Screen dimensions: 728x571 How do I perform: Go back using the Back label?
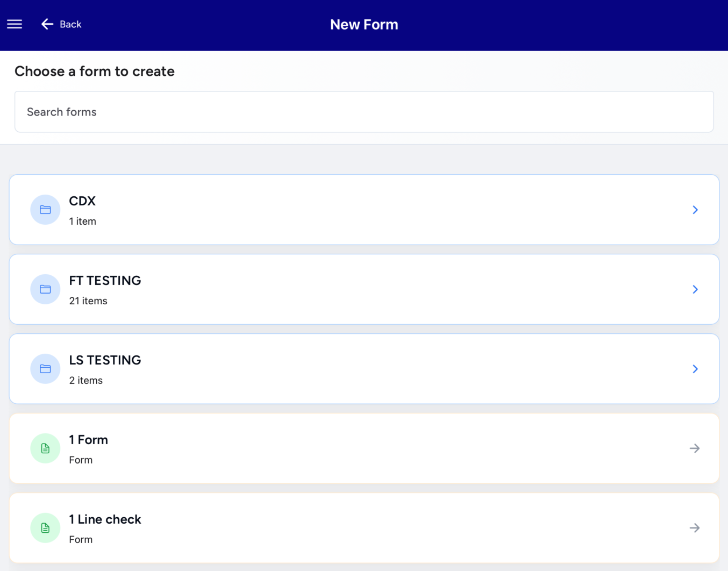point(70,24)
